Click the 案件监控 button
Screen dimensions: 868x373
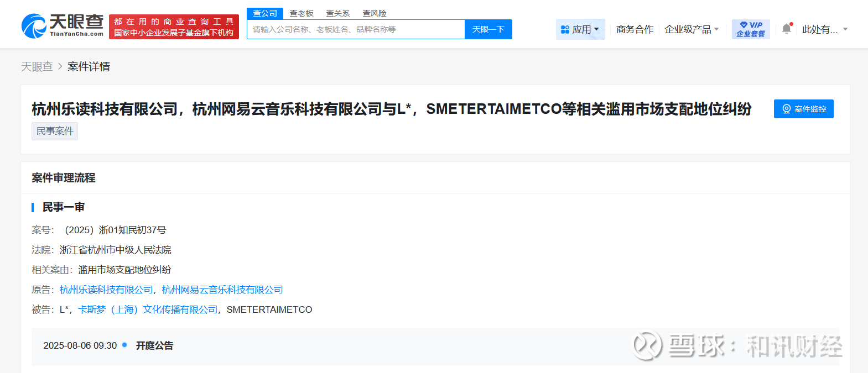coord(804,109)
